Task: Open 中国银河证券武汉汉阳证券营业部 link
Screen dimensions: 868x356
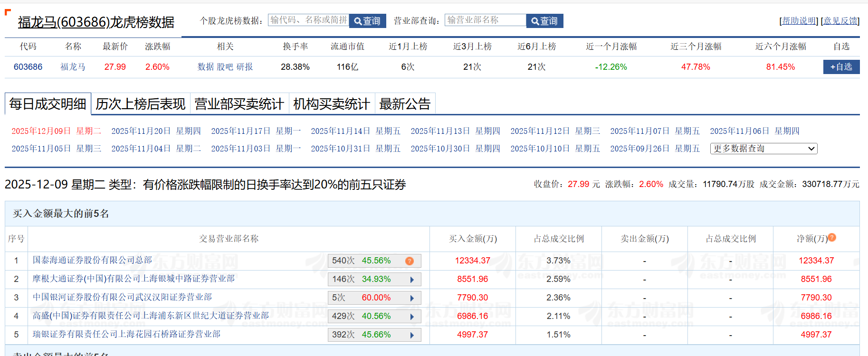Action: click(122, 297)
